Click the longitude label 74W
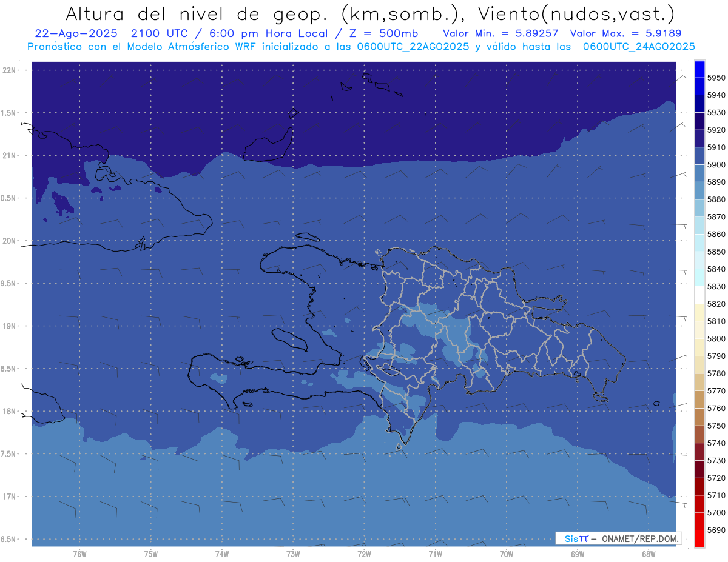The width and height of the screenshot is (728, 562). pos(222,554)
